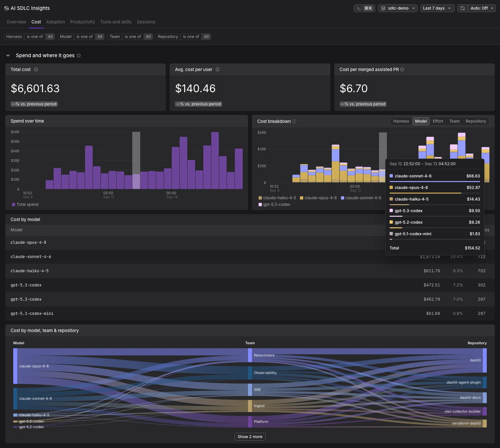
Task: Click the $611.78 cost cell for claude-haiku-4-5
Action: (x=432, y=271)
